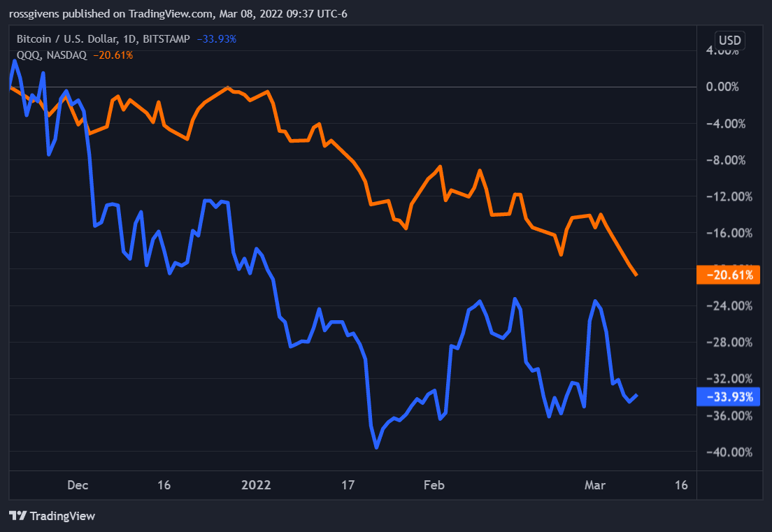
Task: Click the 0.00% price scale label
Action: coord(721,87)
